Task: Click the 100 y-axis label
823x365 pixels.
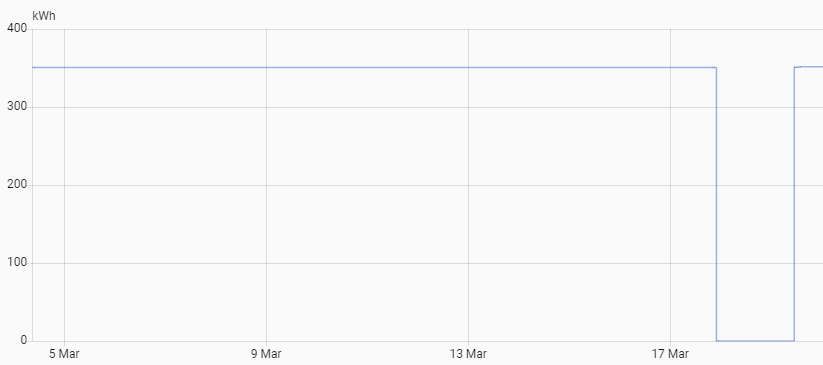Action: [x=17, y=263]
